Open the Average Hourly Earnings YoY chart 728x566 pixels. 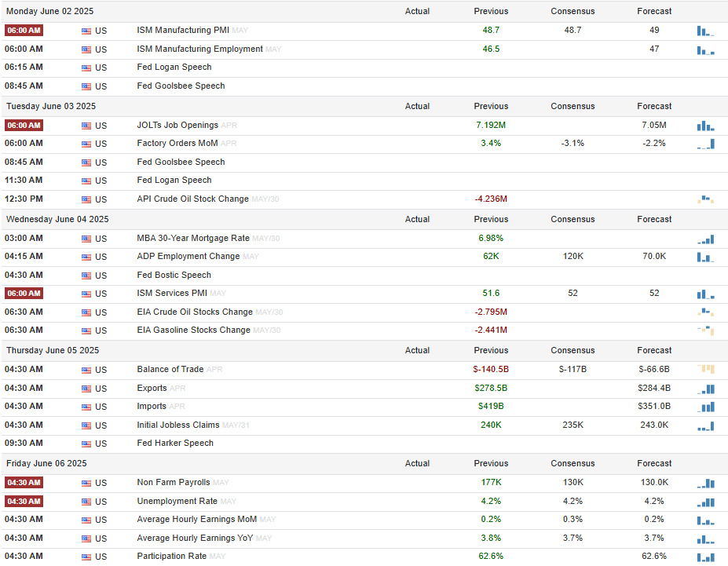[705, 539]
